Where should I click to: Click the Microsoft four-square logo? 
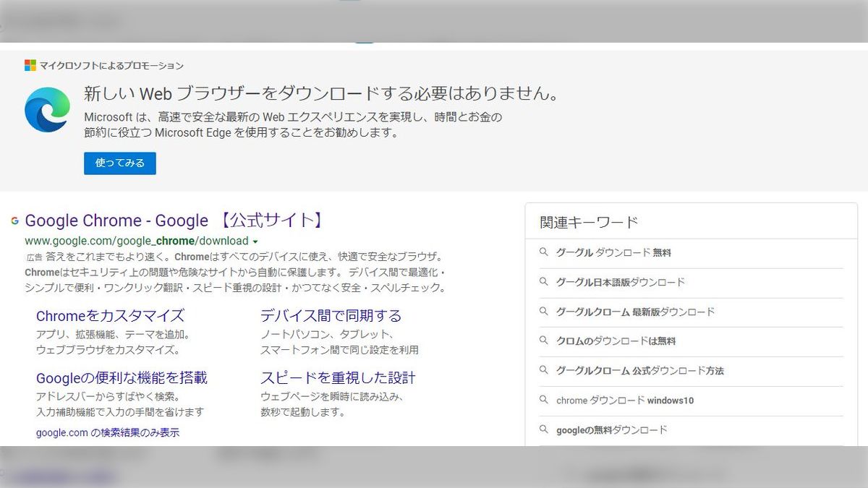30,65
